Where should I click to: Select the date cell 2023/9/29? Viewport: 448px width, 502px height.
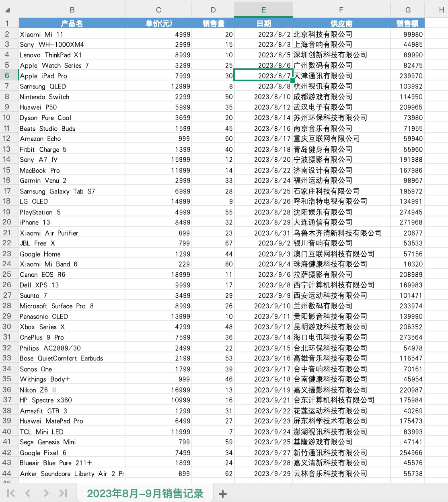click(263, 473)
